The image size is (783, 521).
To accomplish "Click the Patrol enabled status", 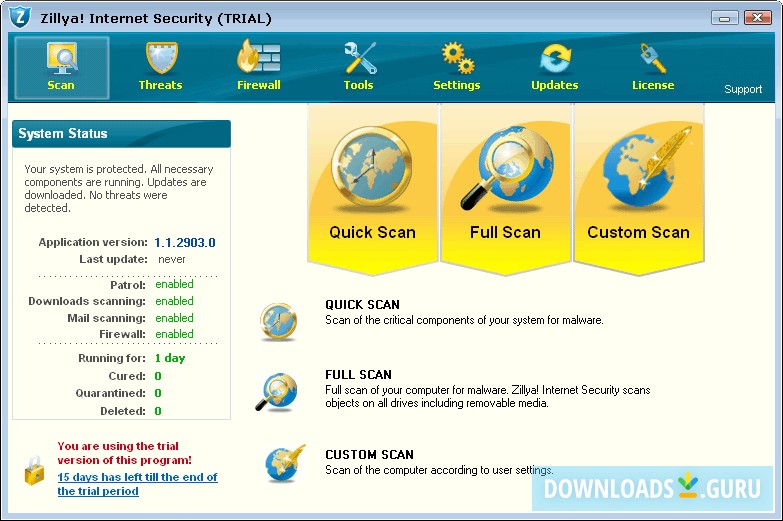I will tap(174, 284).
